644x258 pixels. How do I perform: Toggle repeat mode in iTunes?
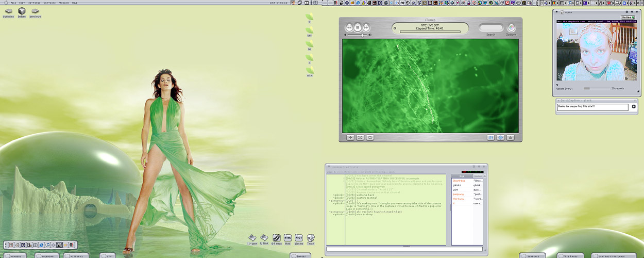coord(370,138)
